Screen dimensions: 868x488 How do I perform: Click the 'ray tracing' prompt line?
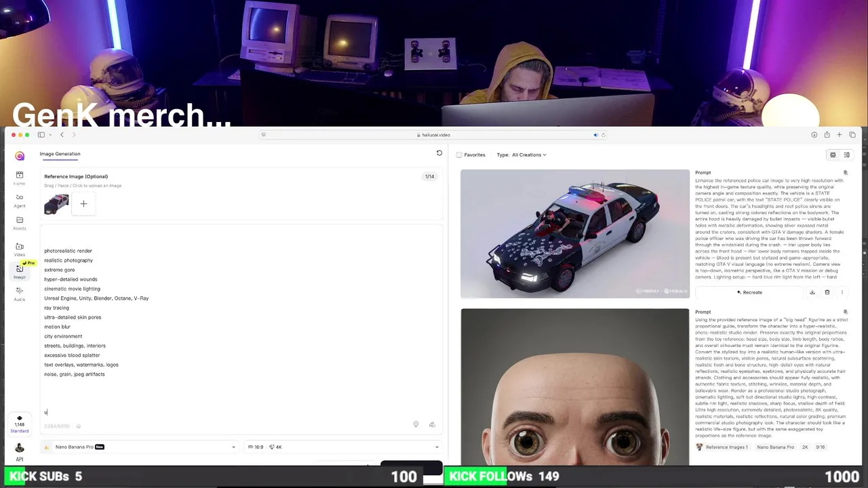click(x=56, y=308)
